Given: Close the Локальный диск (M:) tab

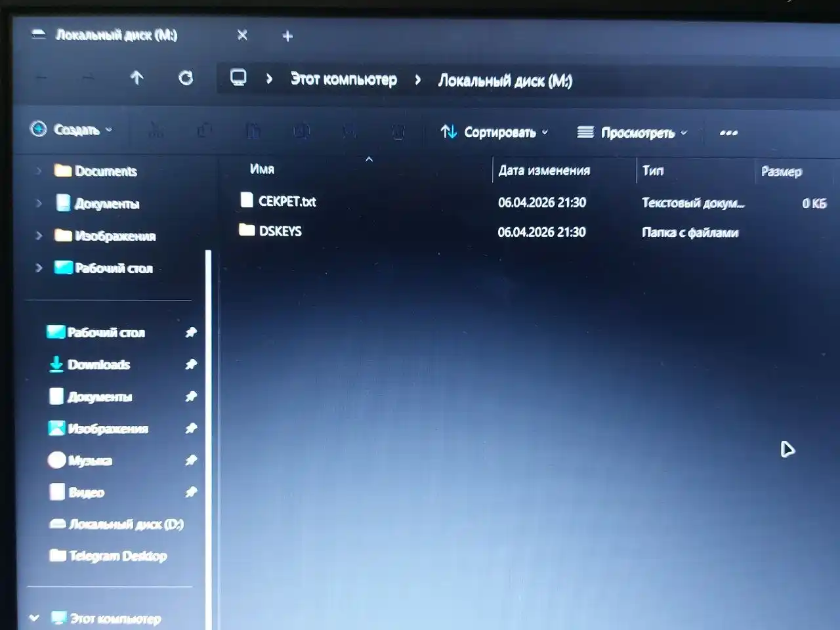Looking at the screenshot, I should tap(242, 35).
